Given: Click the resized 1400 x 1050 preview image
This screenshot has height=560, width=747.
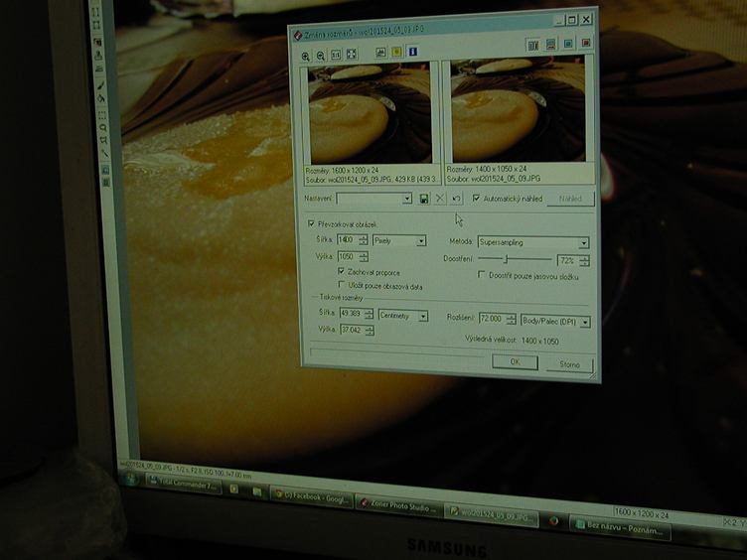Looking at the screenshot, I should [518, 109].
